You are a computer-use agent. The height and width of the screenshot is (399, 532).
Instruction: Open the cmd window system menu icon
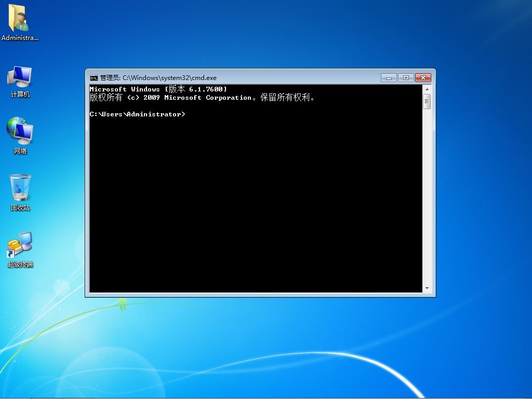point(94,78)
